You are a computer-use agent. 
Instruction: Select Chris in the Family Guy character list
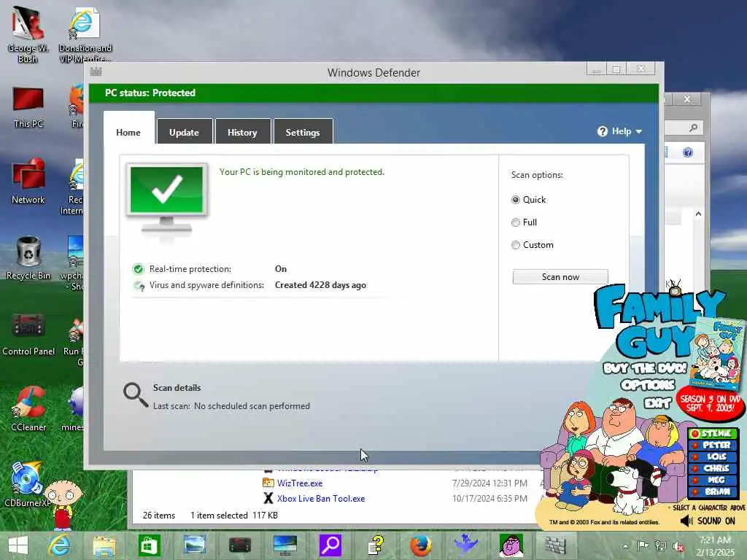pos(712,469)
